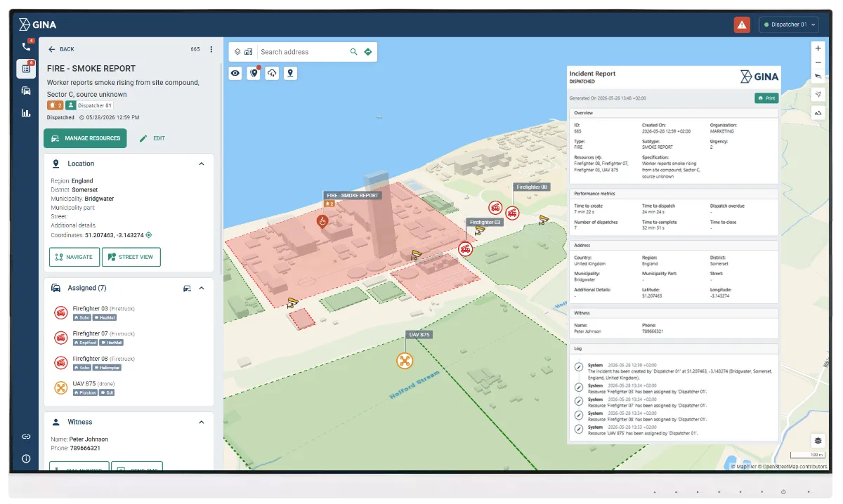Image resolution: width=843 pixels, height=504 pixels.
Task: Click EDIT to modify the incident
Action: pos(152,138)
